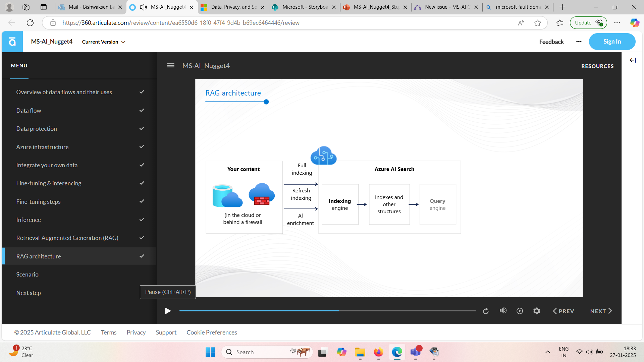The image size is (644, 362).
Task: Open Firefox from the taskbar
Action: 379,352
